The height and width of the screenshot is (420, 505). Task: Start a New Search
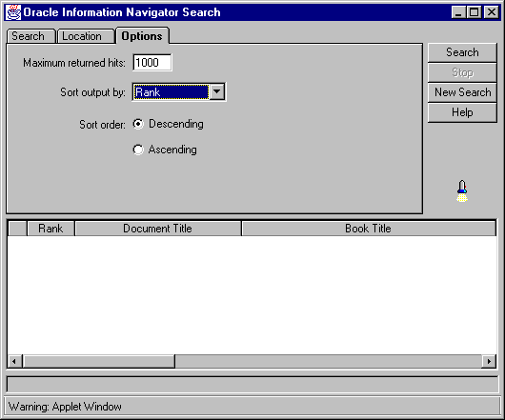[x=462, y=92]
